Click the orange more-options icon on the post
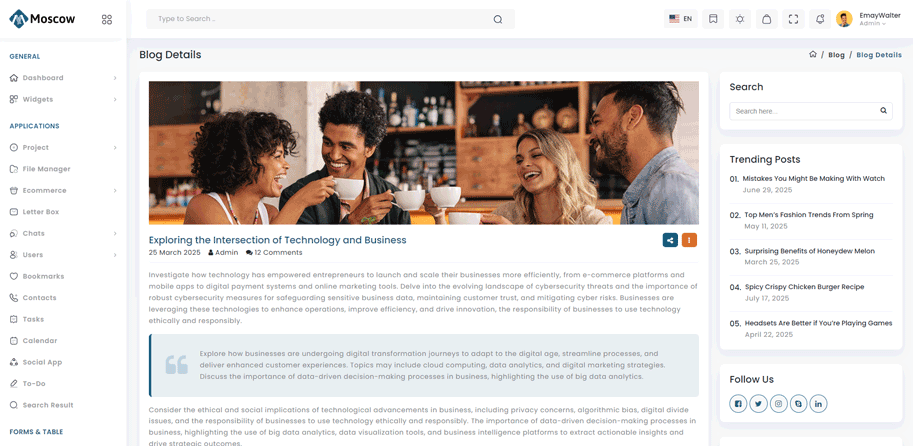This screenshot has width=913, height=446. click(x=689, y=240)
